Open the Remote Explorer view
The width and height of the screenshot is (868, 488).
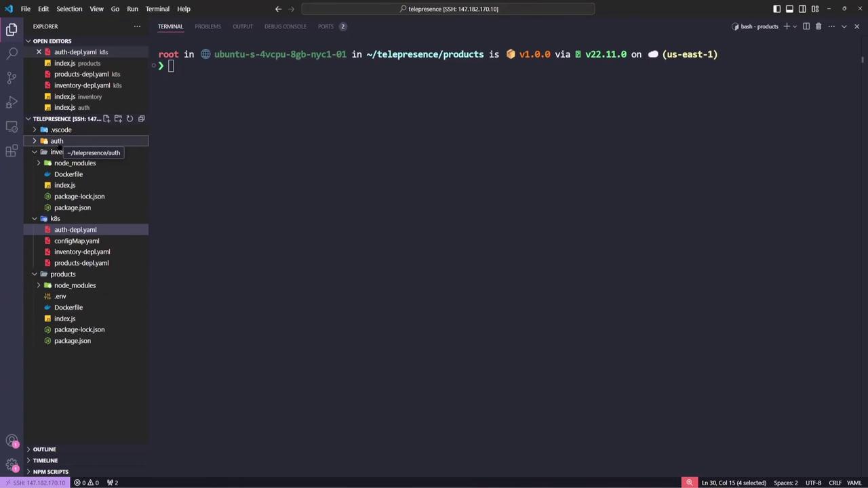coord(12,126)
